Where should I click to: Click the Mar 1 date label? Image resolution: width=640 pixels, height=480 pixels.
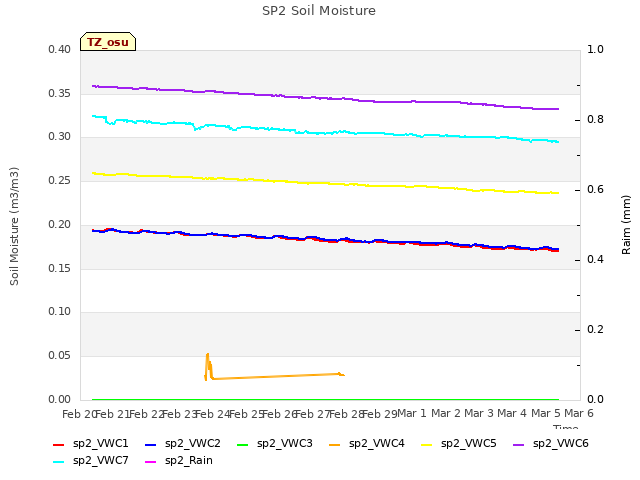[x=412, y=414]
